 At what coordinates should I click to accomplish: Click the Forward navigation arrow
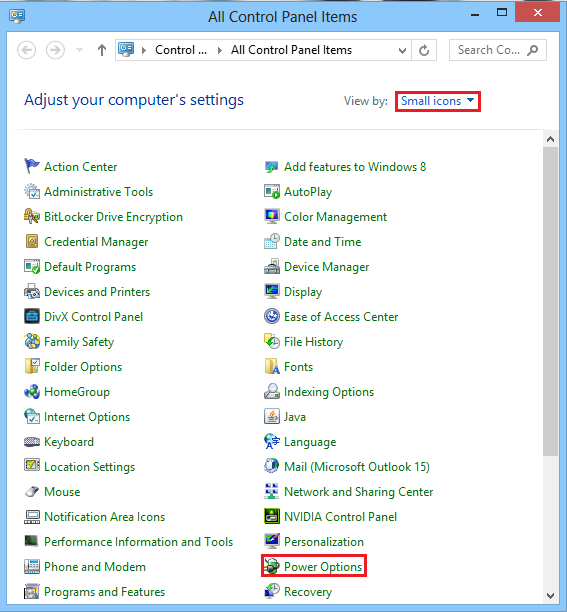coord(55,50)
